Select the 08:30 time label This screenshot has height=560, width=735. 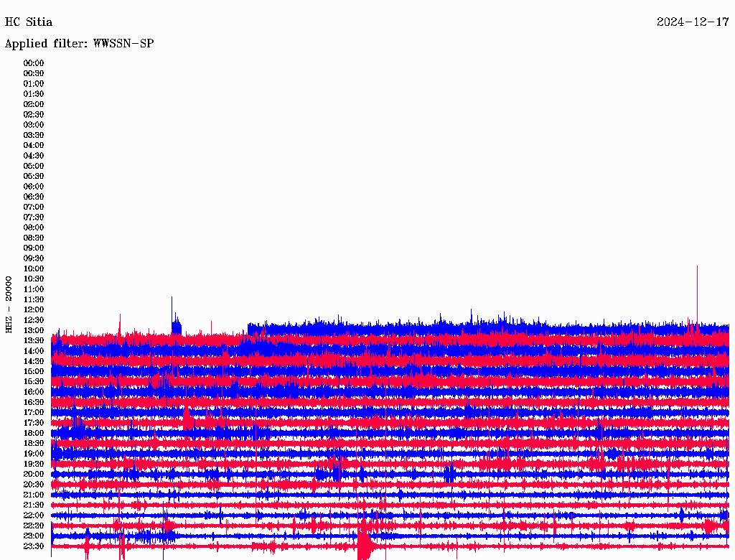(34, 238)
